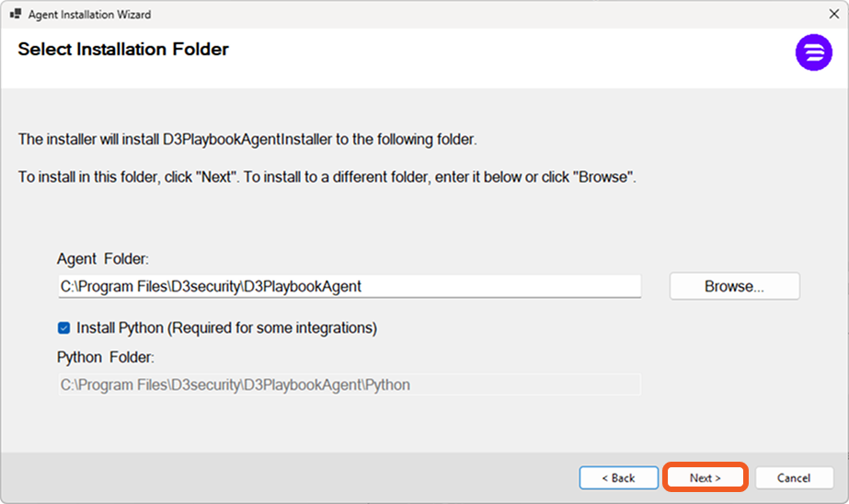Click the installer icon in the title bar
The height and width of the screenshot is (504, 849).
click(x=15, y=15)
